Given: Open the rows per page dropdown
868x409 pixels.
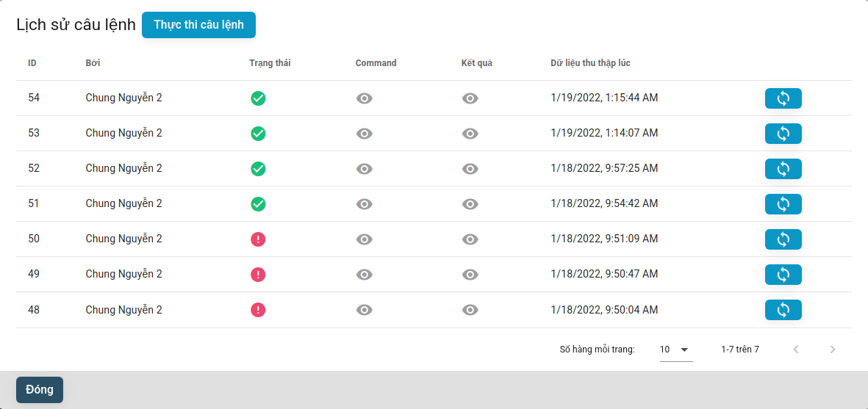Looking at the screenshot, I should point(675,350).
